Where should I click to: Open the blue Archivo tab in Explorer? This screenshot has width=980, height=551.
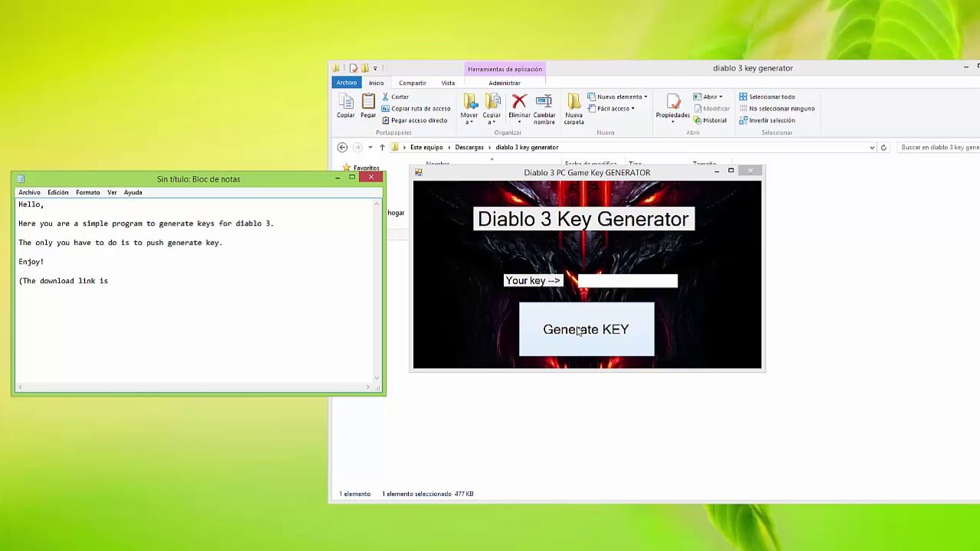click(346, 83)
